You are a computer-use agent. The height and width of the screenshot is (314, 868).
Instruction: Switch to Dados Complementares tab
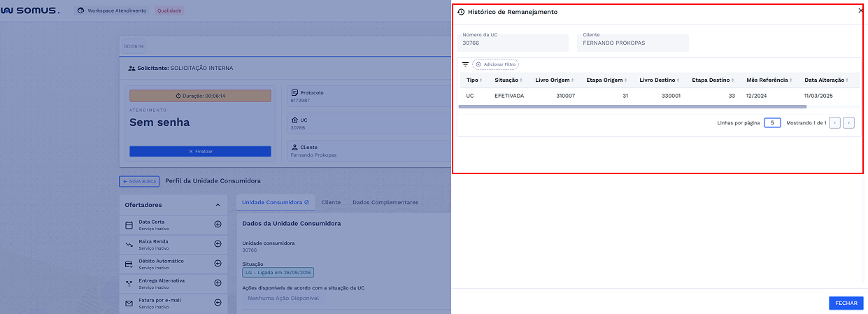click(x=385, y=202)
